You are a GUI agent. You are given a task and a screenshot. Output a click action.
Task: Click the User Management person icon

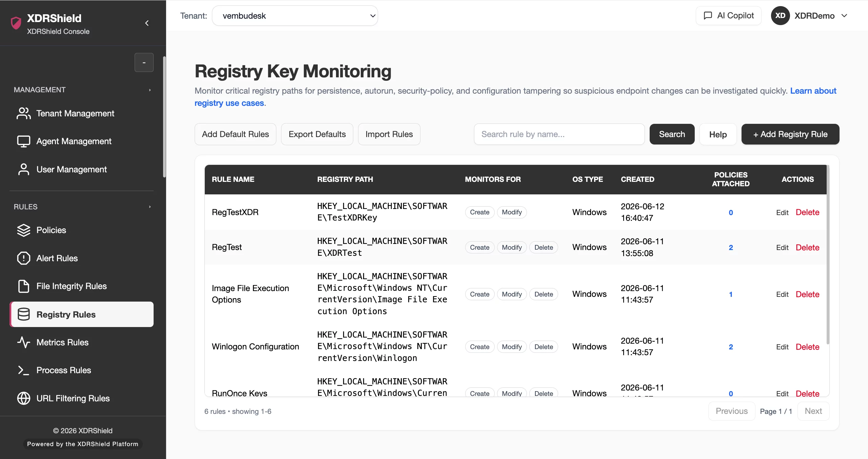click(23, 169)
